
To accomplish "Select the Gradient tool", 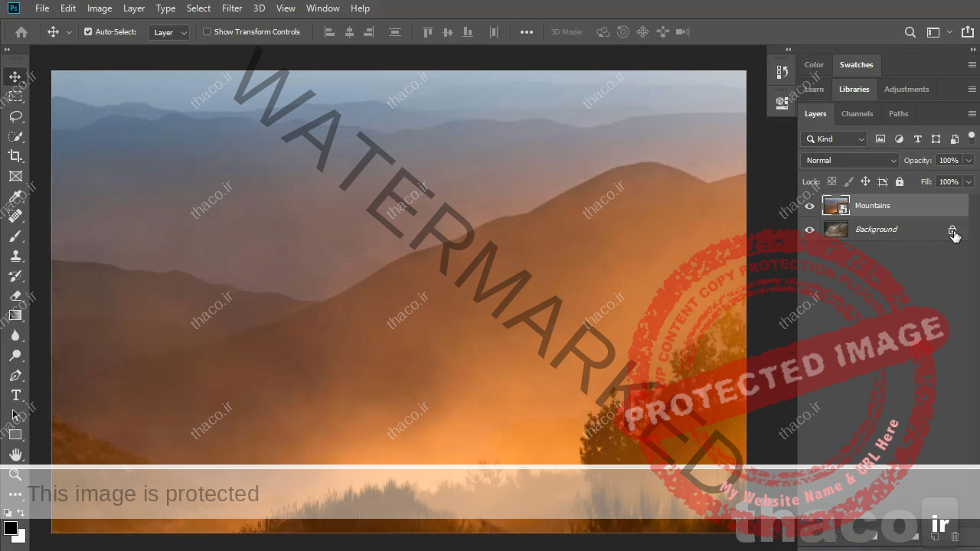I will 15,315.
